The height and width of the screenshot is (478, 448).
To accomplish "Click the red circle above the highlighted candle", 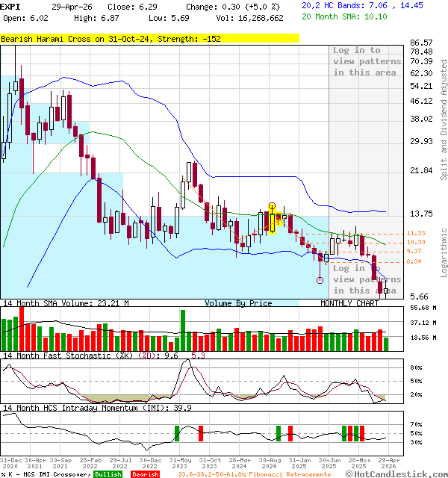I will click(273, 205).
